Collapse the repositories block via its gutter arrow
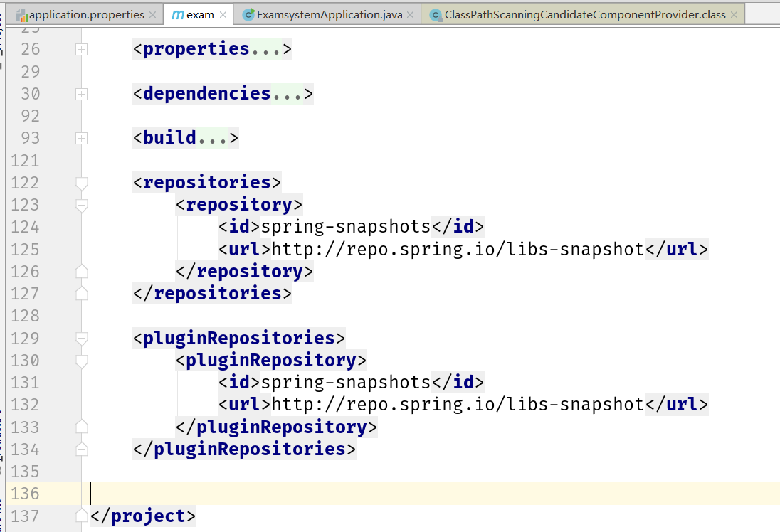 point(81,182)
